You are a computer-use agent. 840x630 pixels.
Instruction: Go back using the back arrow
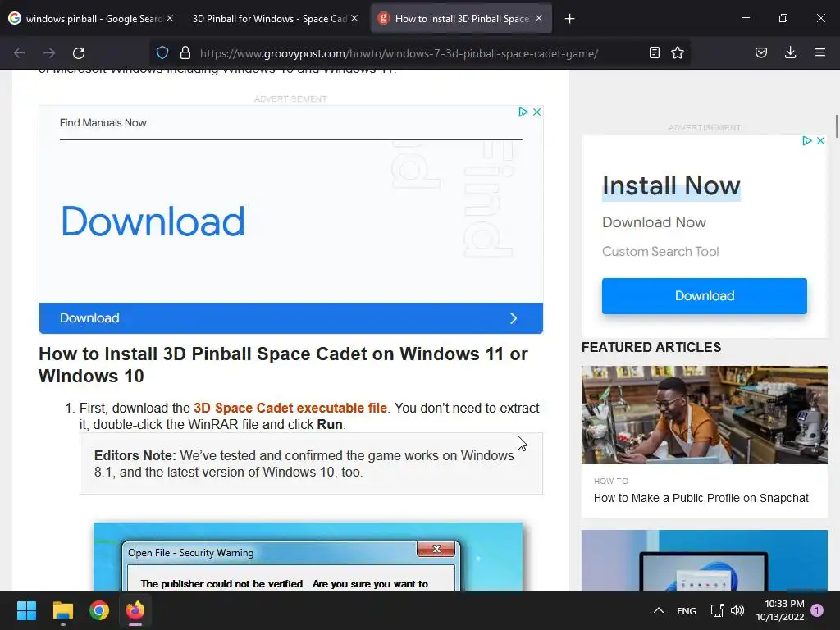tap(20, 53)
